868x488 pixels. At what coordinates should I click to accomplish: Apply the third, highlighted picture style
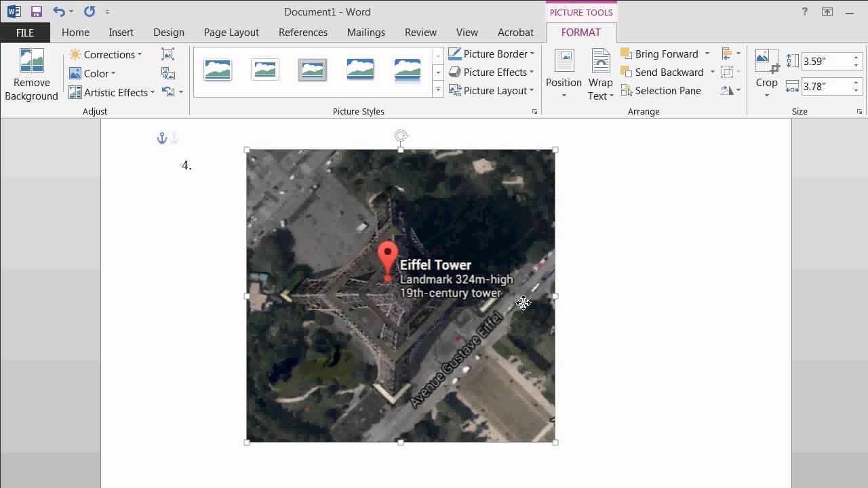pyautogui.click(x=313, y=70)
